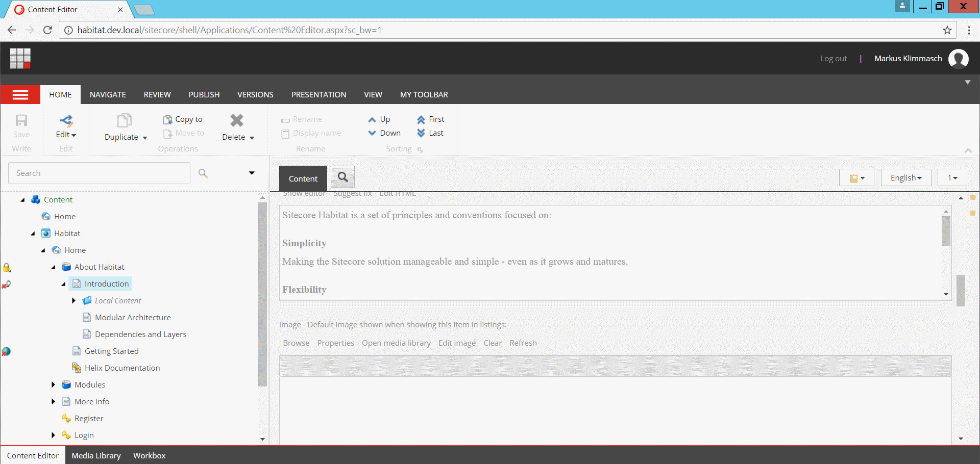980x464 pixels.
Task: Reload the browser page
Action: point(47,30)
